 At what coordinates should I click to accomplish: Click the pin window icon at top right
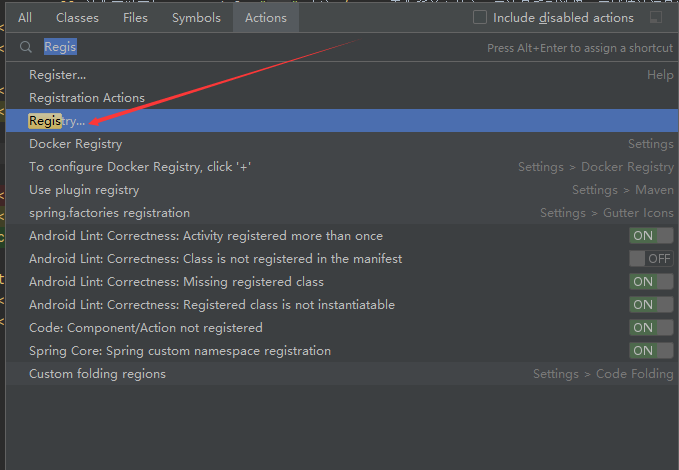point(655,18)
